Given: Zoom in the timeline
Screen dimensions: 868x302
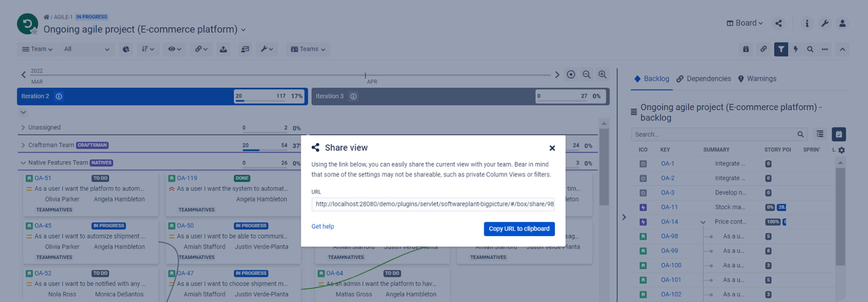Looking at the screenshot, I should coord(602,74).
